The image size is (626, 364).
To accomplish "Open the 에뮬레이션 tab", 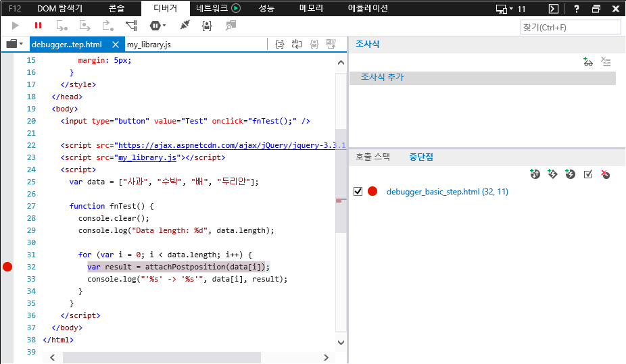I will point(368,8).
